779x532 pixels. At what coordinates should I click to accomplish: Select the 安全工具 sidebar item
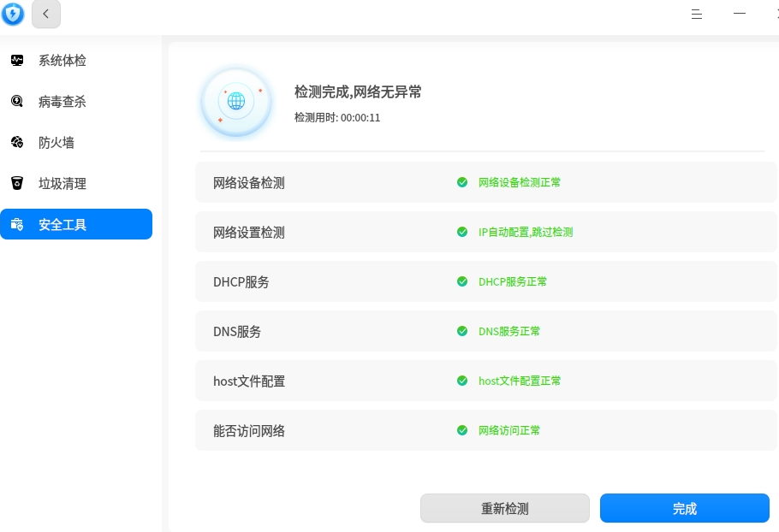click(x=76, y=224)
